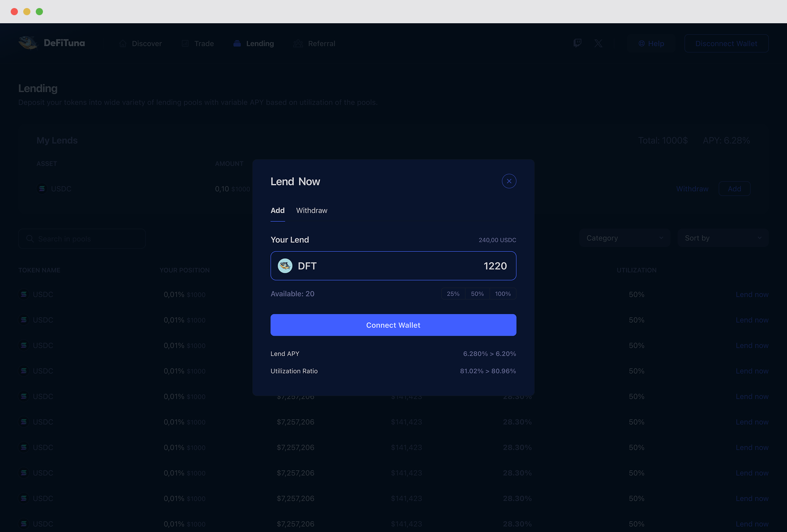This screenshot has height=532, width=787.
Task: Click Withdraw in My Lends row
Action: click(692, 189)
